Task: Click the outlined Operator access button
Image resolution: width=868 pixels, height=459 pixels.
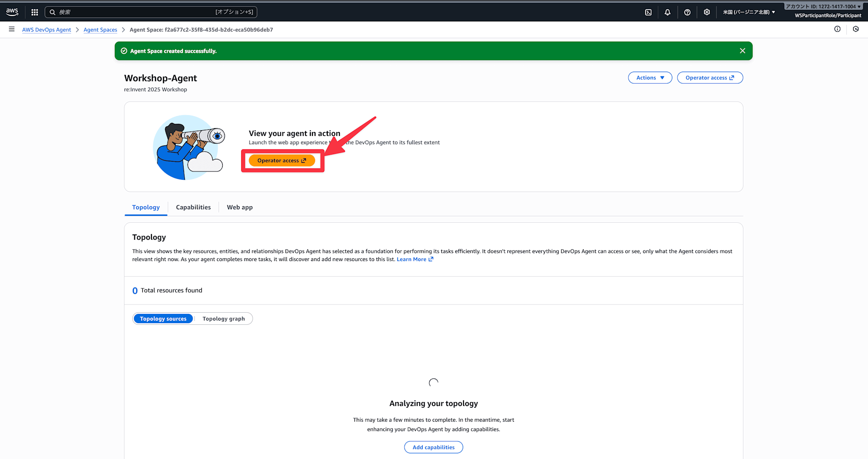Action: [710, 78]
